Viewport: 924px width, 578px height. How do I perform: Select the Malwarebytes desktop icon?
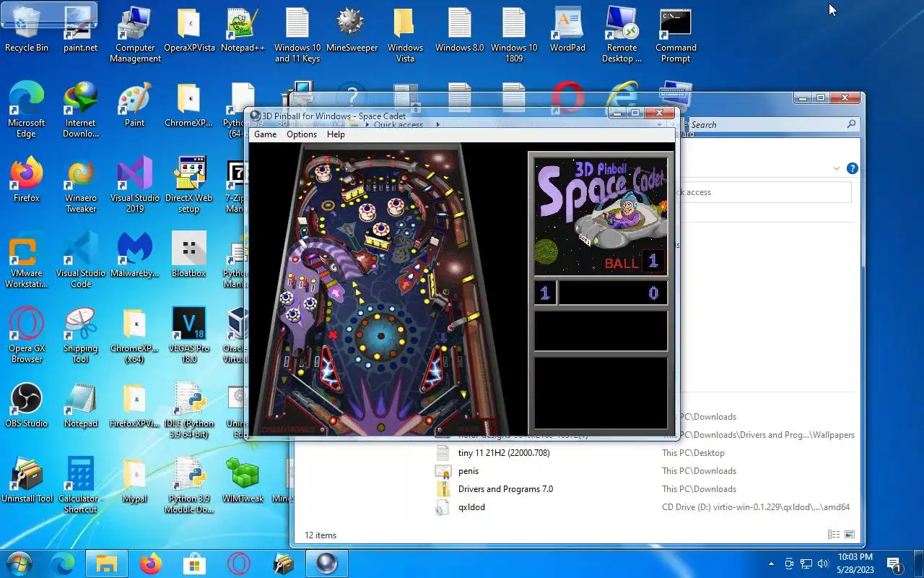click(x=135, y=255)
